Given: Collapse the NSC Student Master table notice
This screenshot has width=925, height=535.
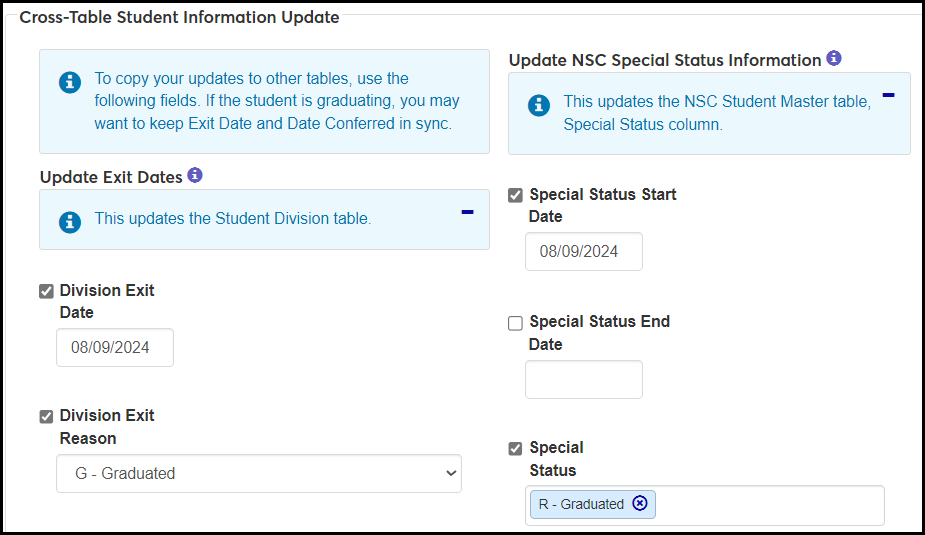Looking at the screenshot, I should (x=888, y=95).
